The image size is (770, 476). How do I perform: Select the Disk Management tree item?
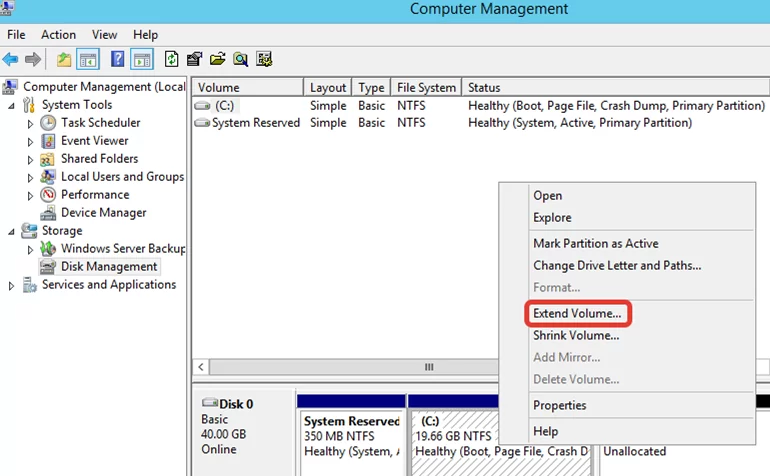point(109,267)
